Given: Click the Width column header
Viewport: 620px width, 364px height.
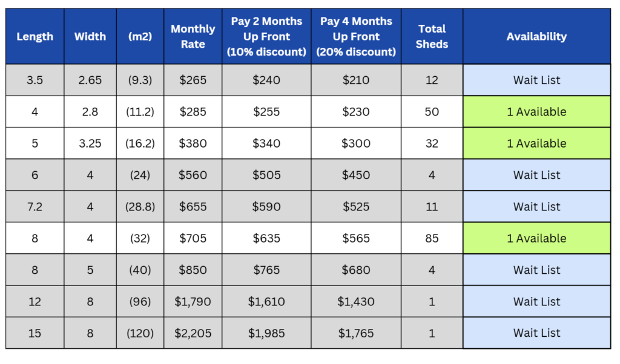Looking at the screenshot, I should (90, 36).
